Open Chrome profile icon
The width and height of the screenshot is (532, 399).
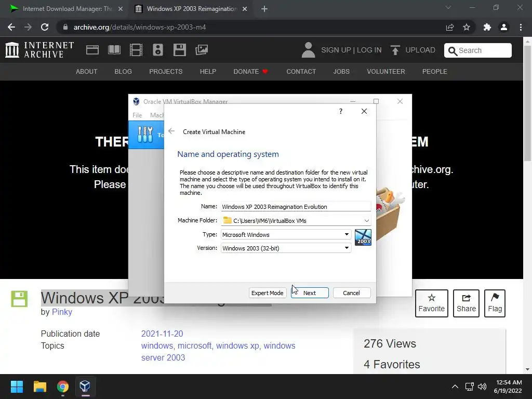(504, 27)
